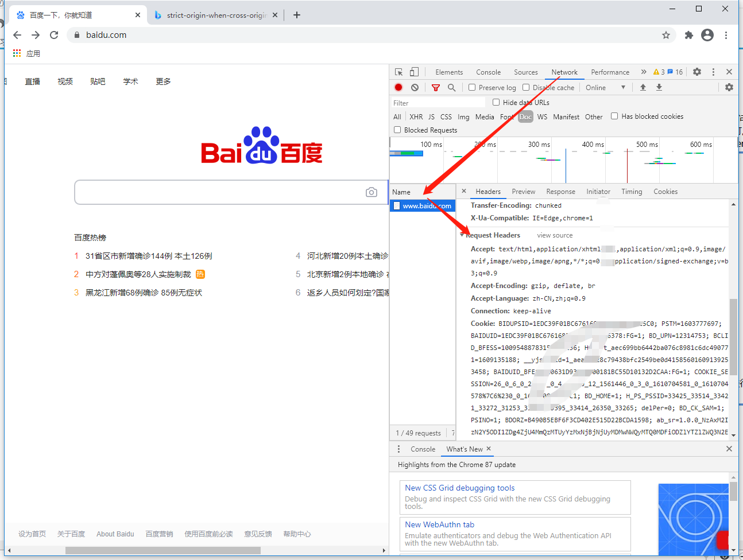Stop recording network log
The width and height of the screenshot is (743, 560).
pyautogui.click(x=398, y=87)
